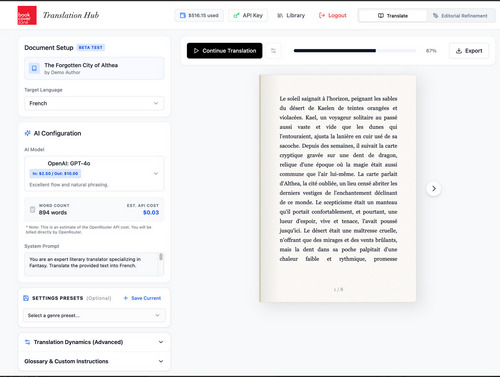Open the translation settings sliders icon
The height and width of the screenshot is (377, 500).
click(273, 51)
